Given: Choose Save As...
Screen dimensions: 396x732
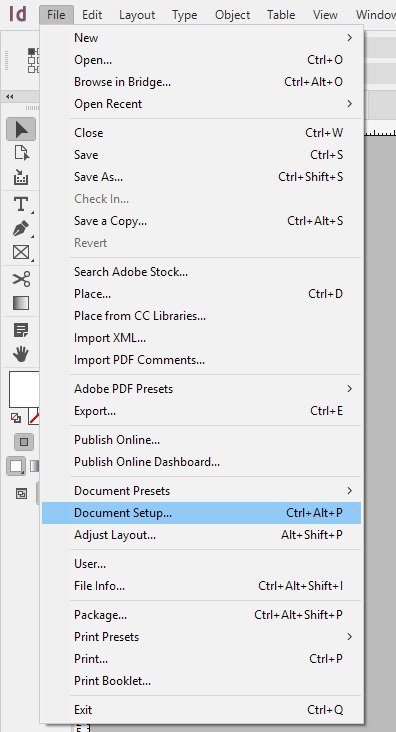Looking at the screenshot, I should click(201, 177).
